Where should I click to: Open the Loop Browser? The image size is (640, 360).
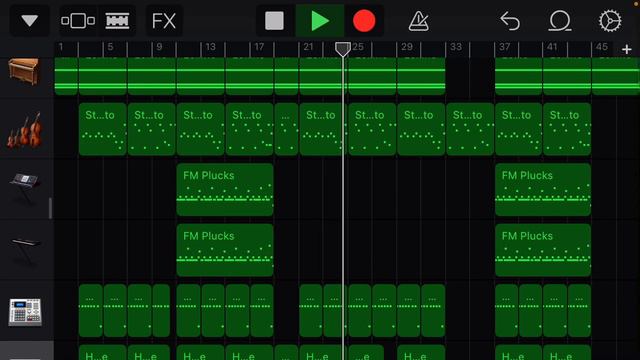click(x=560, y=20)
